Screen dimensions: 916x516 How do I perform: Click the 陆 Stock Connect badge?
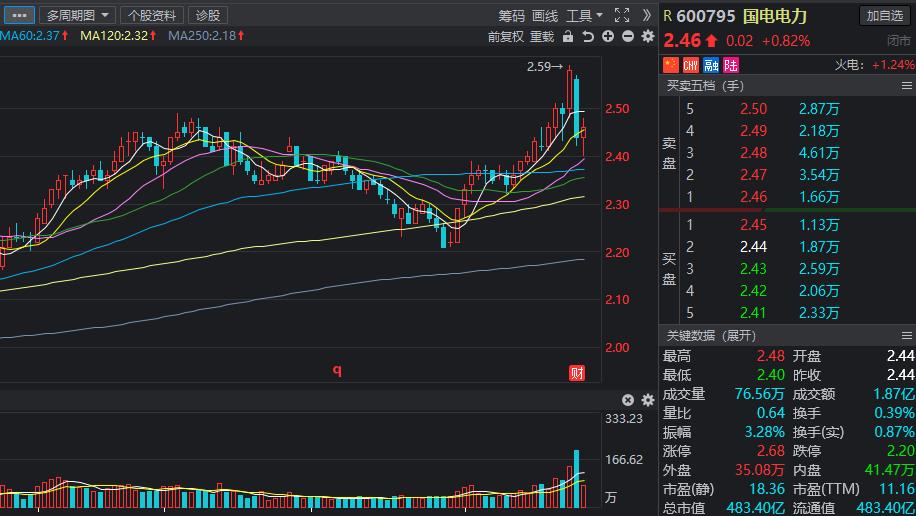[731, 64]
